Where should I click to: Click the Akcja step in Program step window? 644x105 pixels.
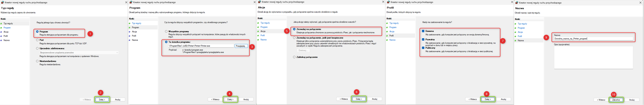(135, 31)
